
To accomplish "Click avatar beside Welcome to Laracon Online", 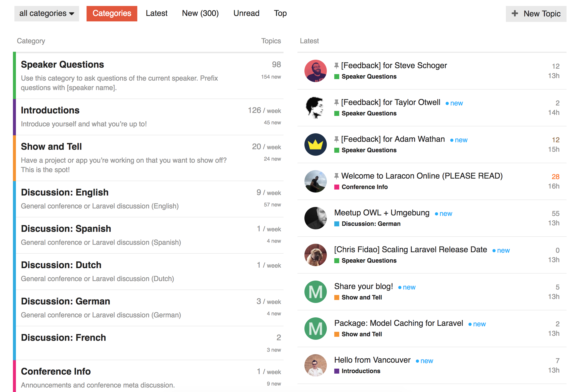I will [x=316, y=181].
